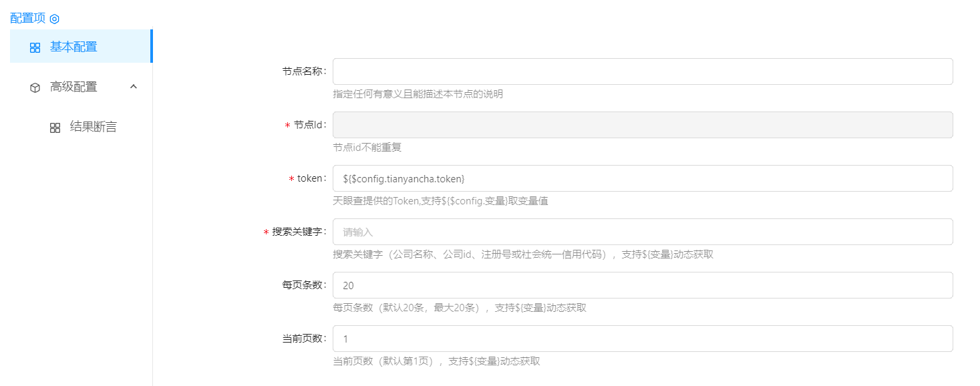This screenshot has height=386, width=980.
Task: Click the grid icon next to 基本配置
Action: 35,47
